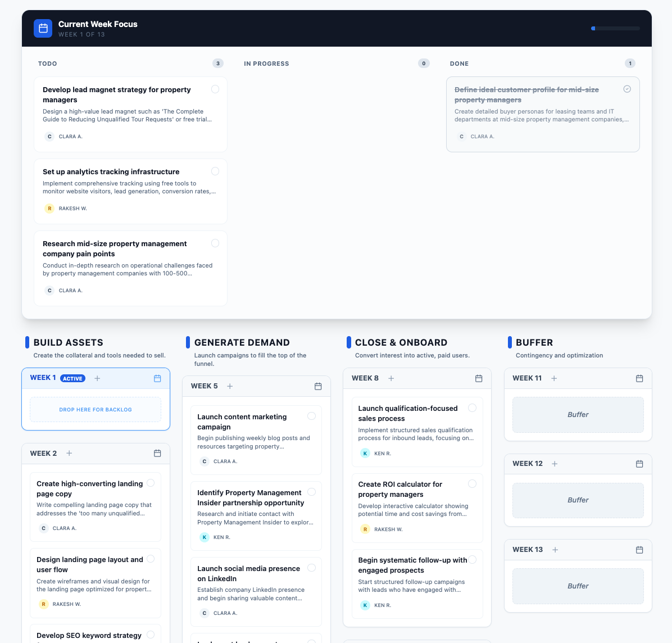Add a new task to Week 2

point(69,453)
